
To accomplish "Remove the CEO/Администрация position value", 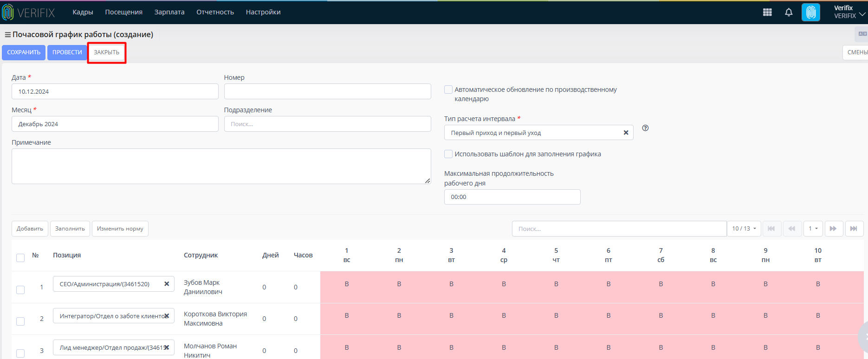I will click(x=167, y=284).
